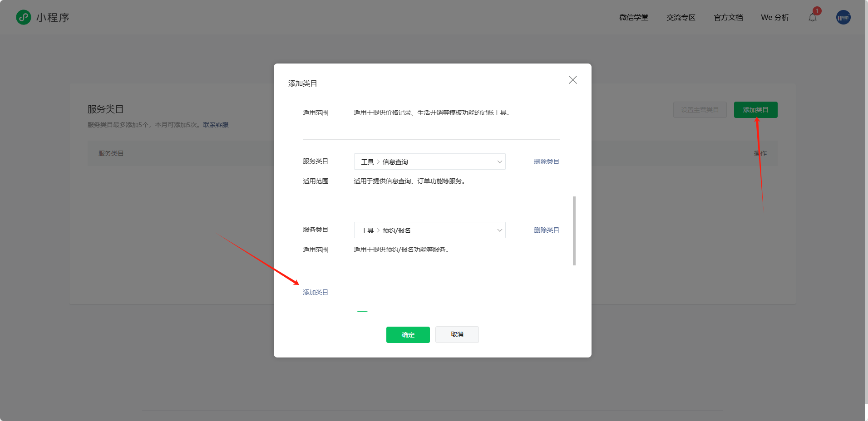
Task: Open the 工具 > 预约/报名 category dropdown
Action: point(429,230)
